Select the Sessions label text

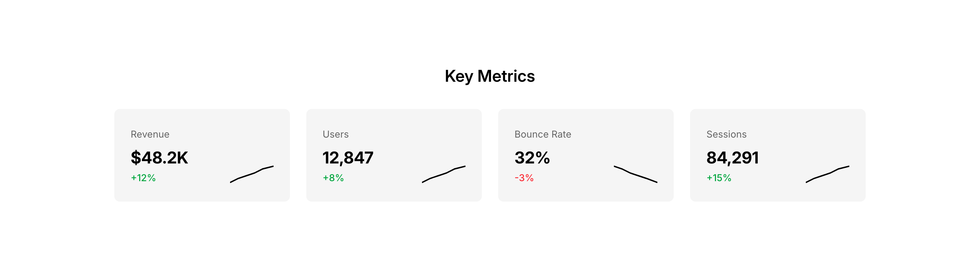point(726,135)
